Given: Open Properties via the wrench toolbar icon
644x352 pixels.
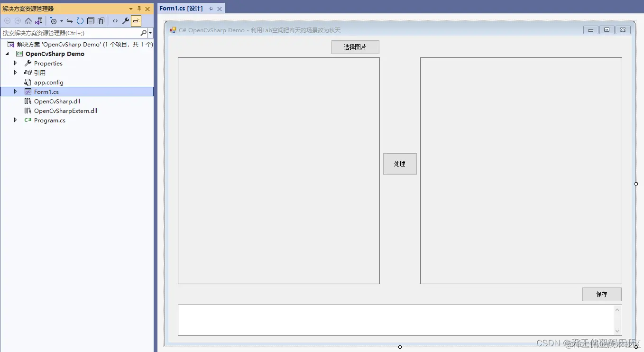Looking at the screenshot, I should click(x=126, y=21).
